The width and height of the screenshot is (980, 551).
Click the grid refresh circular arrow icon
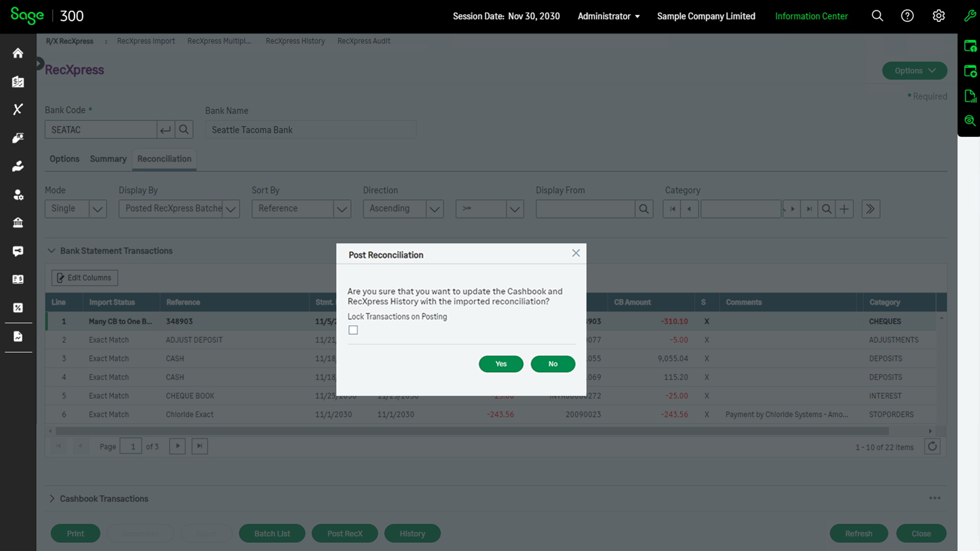pyautogui.click(x=932, y=446)
